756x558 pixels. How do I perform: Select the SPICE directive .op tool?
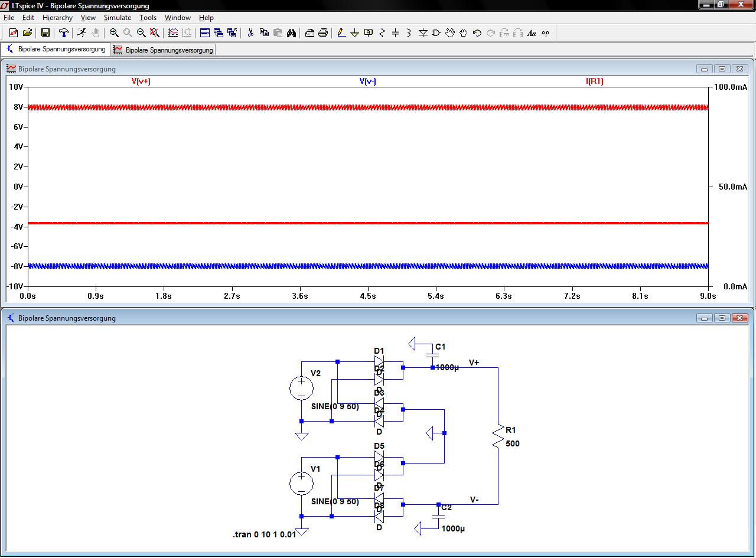(545, 33)
